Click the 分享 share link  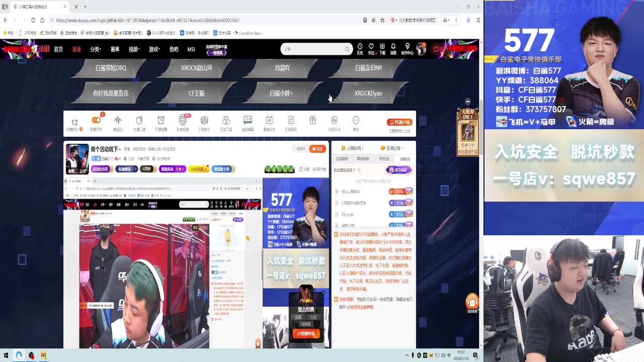point(304,169)
